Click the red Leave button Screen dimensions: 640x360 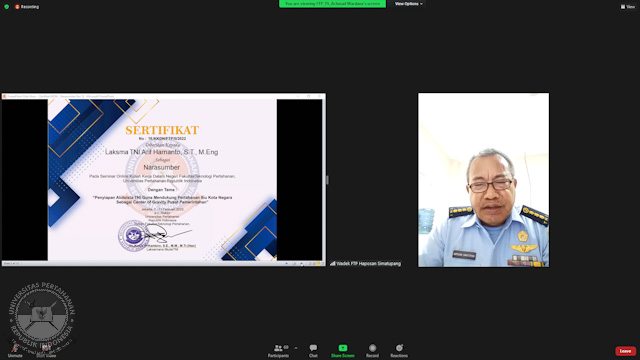(x=625, y=351)
